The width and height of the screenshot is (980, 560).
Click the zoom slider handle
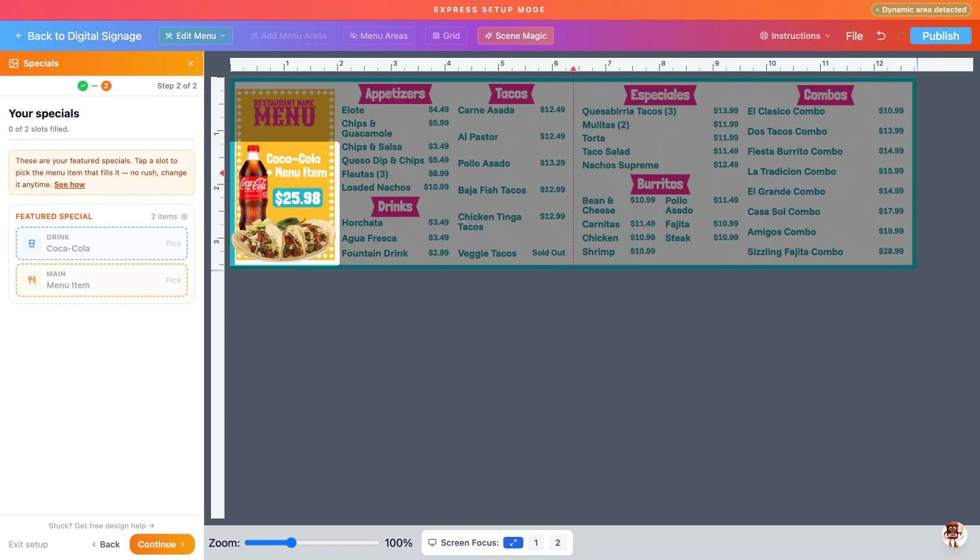coord(291,542)
